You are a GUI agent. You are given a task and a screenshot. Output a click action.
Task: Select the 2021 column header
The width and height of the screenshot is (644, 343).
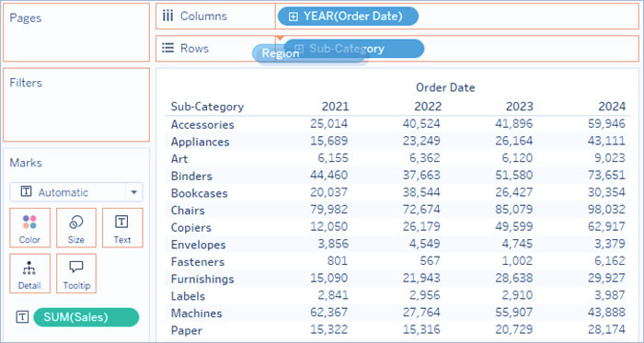pos(335,107)
